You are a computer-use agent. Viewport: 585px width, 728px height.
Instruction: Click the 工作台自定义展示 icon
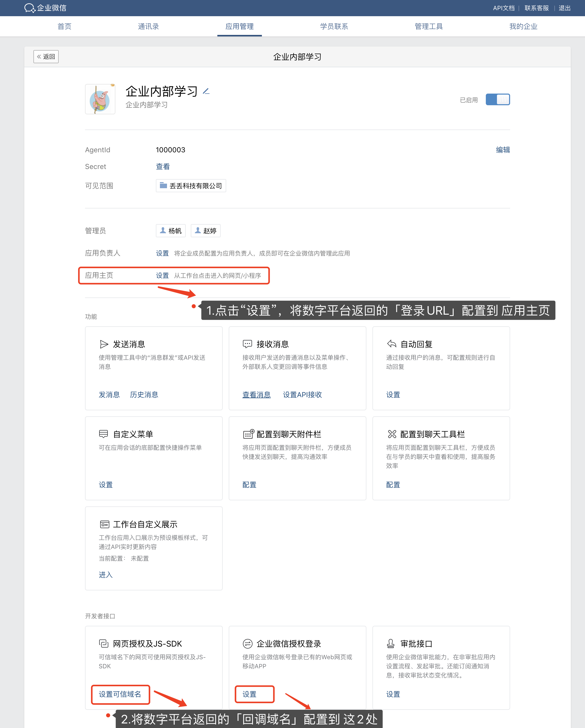(104, 524)
